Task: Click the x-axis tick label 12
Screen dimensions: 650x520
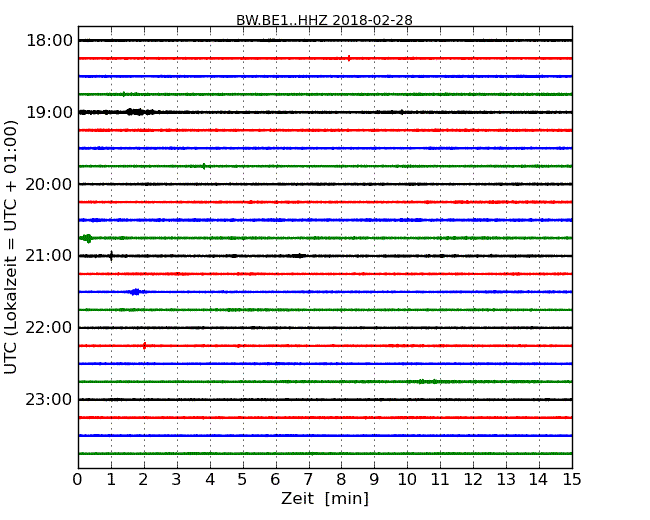Action: (473, 479)
